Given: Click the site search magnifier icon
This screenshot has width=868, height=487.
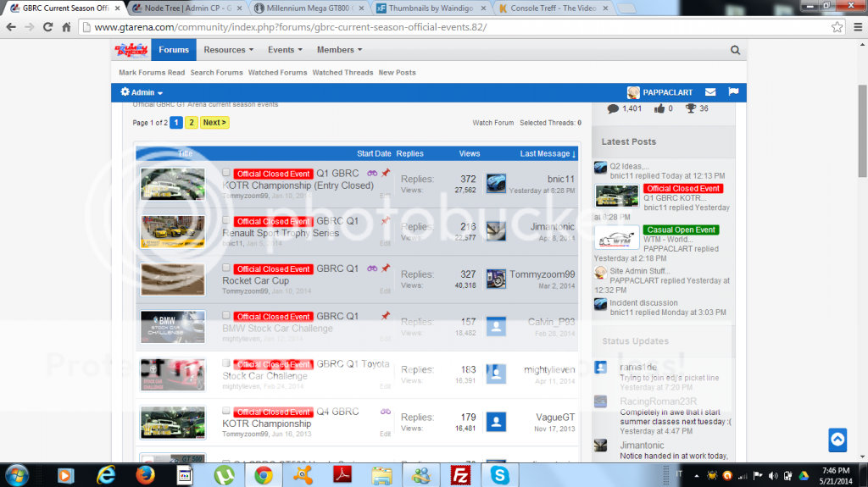Looking at the screenshot, I should (x=736, y=50).
